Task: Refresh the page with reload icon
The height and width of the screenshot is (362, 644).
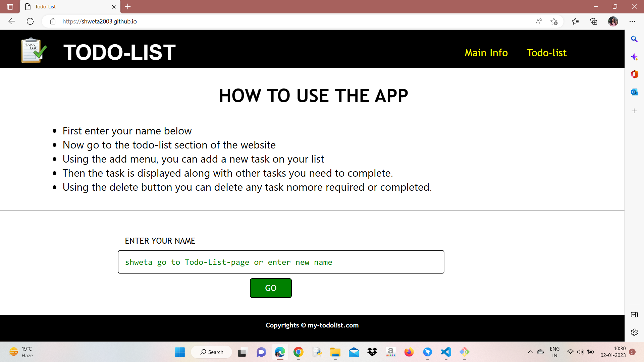Action: click(30, 21)
